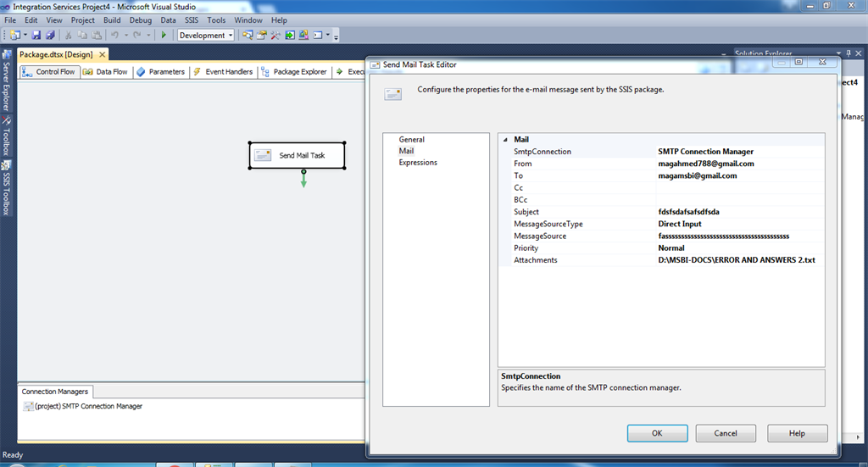Click the Toolbox wrench icon in toolbar
The image size is (868, 467).
click(x=275, y=35)
